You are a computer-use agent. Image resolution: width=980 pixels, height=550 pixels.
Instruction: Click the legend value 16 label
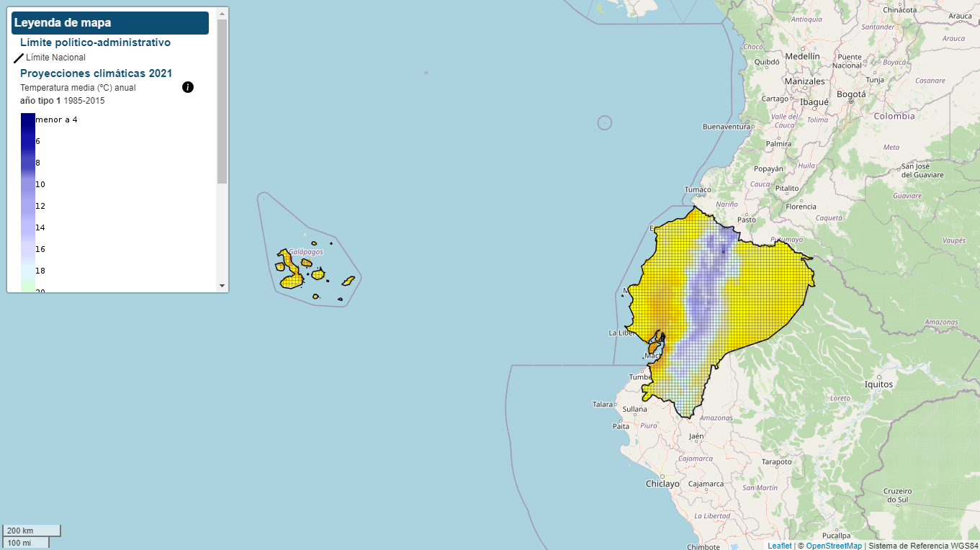tap(40, 249)
